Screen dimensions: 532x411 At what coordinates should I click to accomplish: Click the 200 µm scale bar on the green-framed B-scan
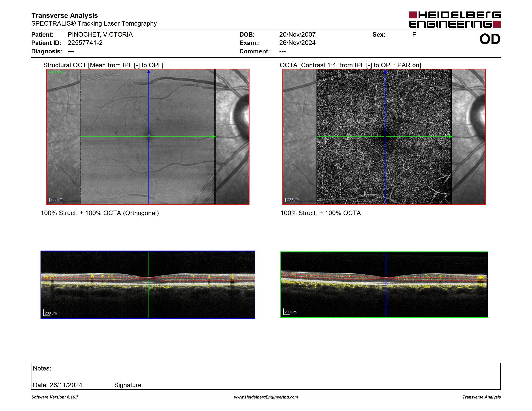pyautogui.click(x=290, y=312)
